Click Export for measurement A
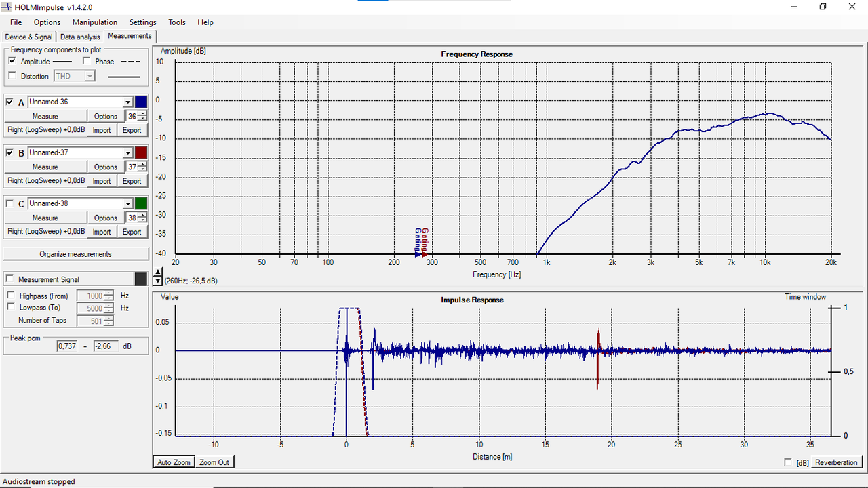 pos(132,130)
